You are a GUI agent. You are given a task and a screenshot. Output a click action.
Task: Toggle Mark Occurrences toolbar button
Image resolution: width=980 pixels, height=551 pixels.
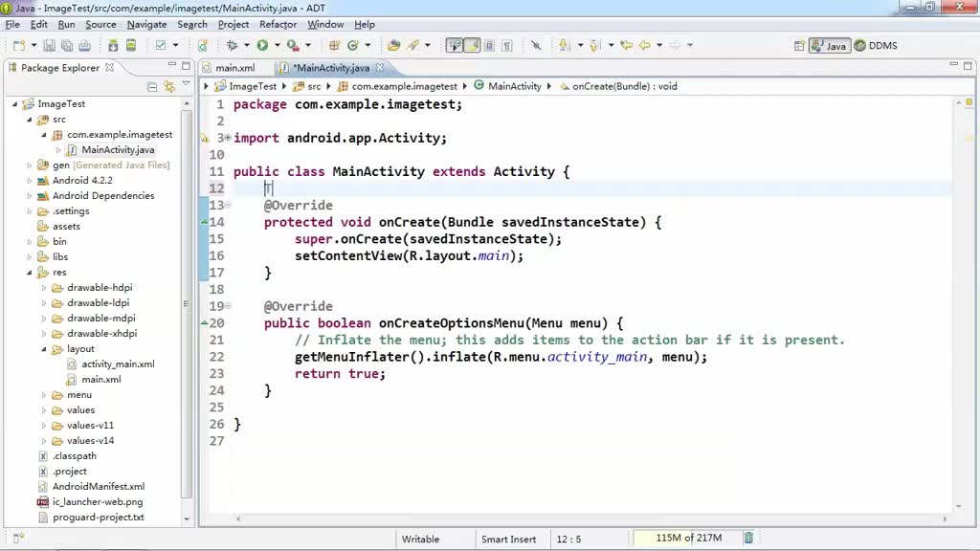472,46
